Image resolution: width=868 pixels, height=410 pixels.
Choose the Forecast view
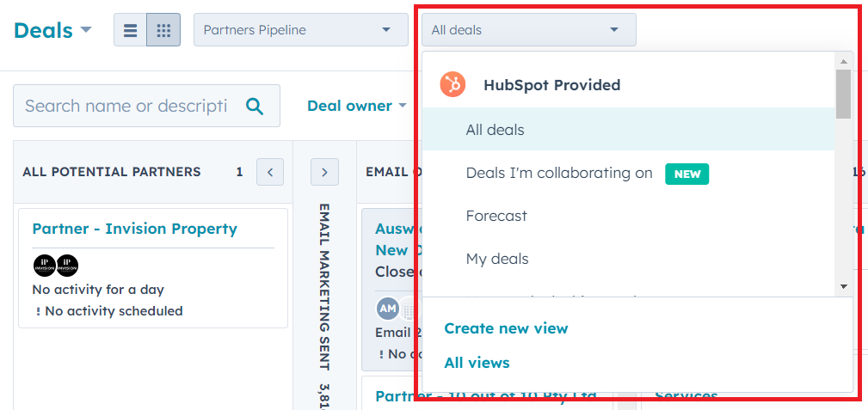click(496, 216)
